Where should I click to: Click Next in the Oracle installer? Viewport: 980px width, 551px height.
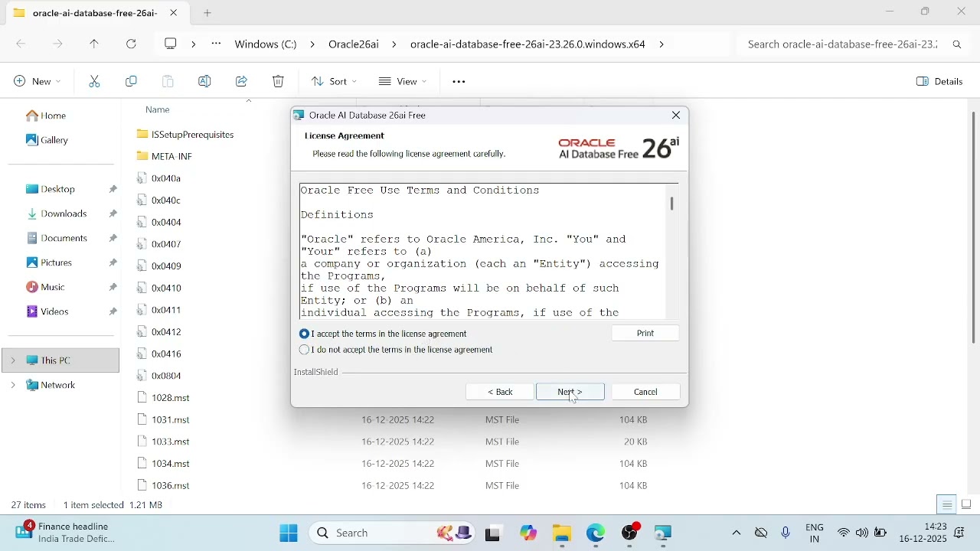[x=570, y=393]
